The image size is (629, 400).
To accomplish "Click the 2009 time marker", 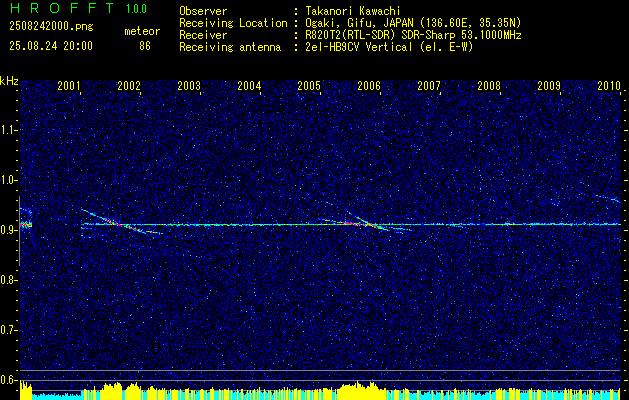I will [x=549, y=85].
